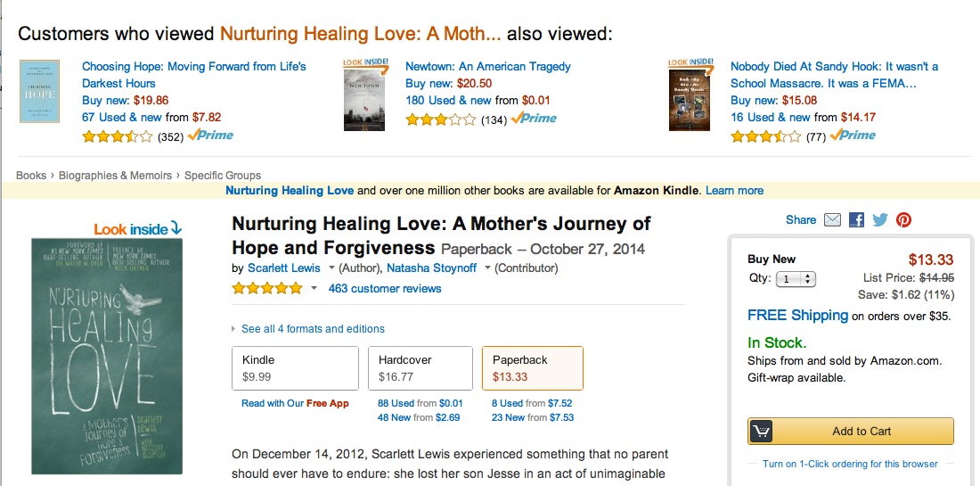Expand See all 4 formats and editions
Screen dimensions: 980x486
coord(312,329)
